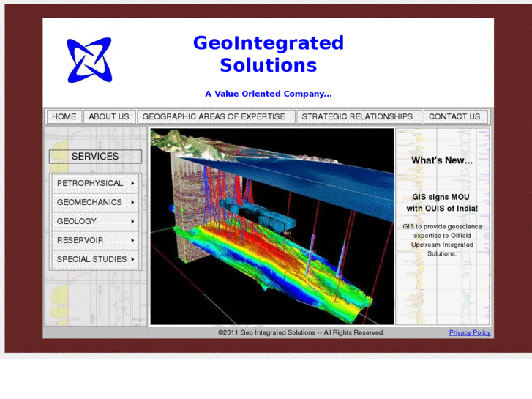Expand the PETROPHYSICAL submenu arrow
532x399 pixels.
tap(132, 183)
